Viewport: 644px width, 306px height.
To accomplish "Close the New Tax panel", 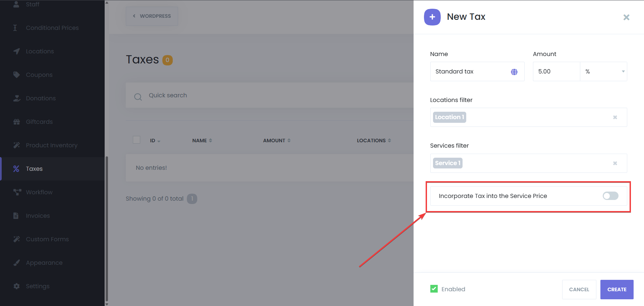I will tap(626, 17).
